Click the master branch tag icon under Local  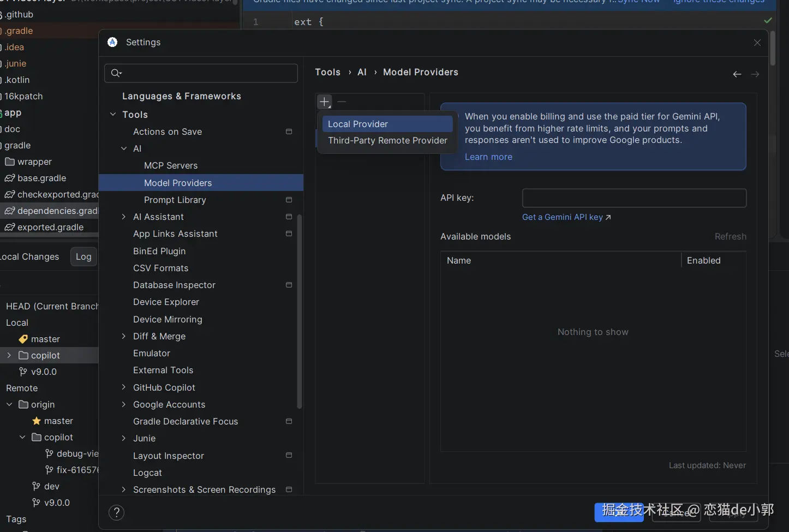coord(23,339)
